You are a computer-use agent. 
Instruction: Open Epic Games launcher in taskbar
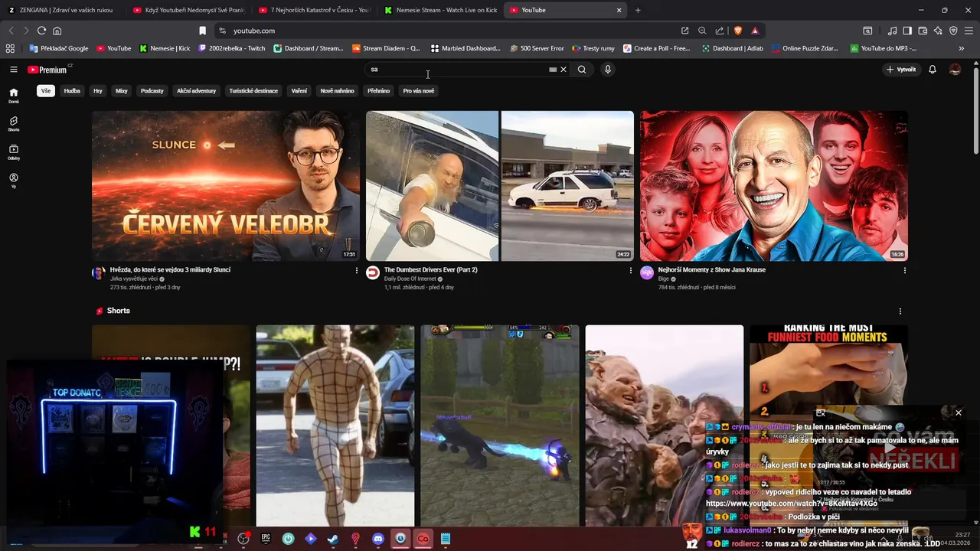[266, 539]
